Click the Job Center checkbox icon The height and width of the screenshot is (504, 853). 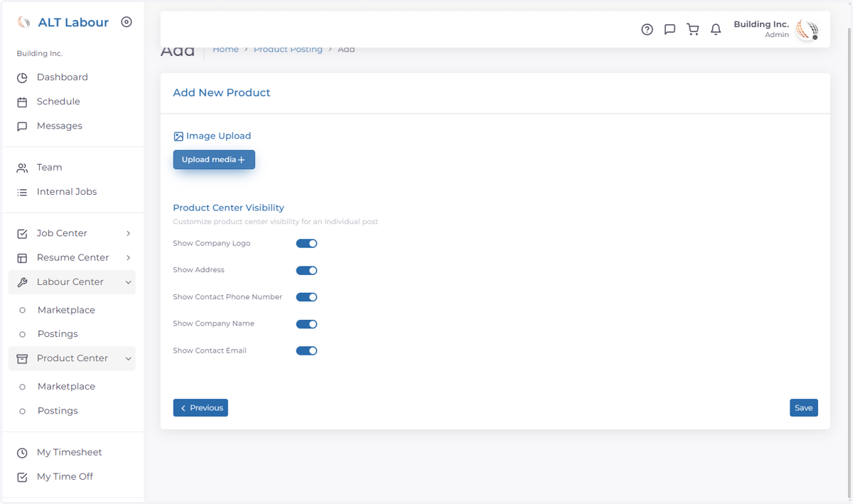pyautogui.click(x=22, y=233)
